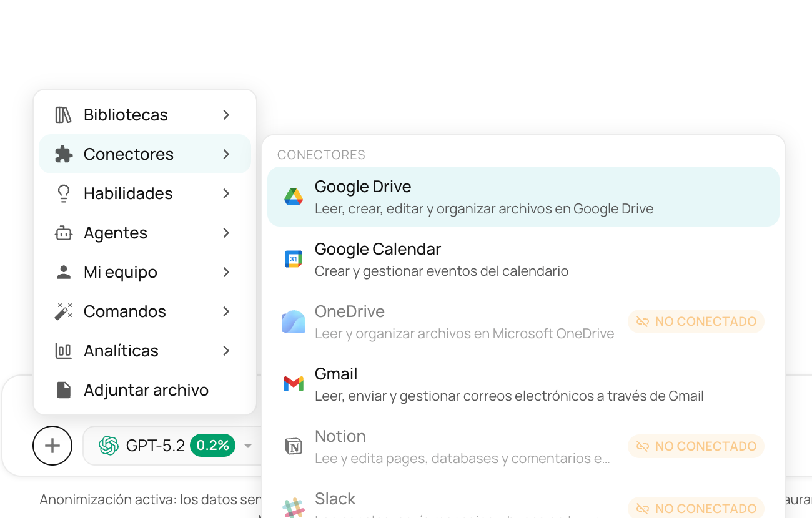Click the GPT-5.2 model name text
Viewport: 812px width, 518px height.
156,446
